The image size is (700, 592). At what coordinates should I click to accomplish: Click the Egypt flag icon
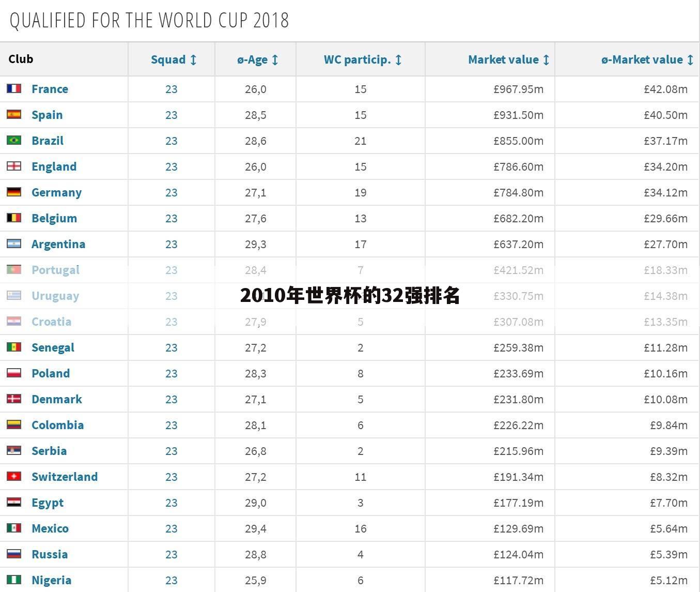coord(14,502)
